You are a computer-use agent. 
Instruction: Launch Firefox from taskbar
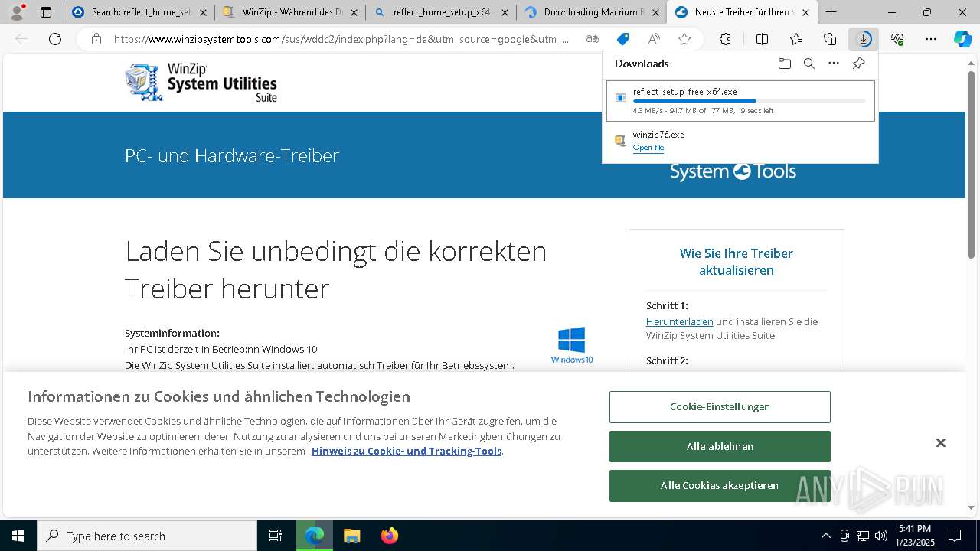coord(389,536)
